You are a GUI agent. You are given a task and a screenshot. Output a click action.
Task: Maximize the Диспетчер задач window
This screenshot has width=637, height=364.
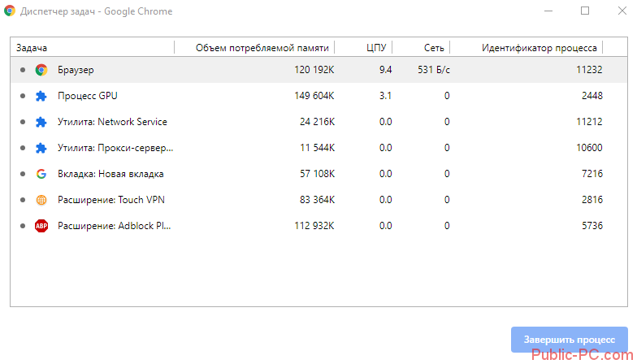click(584, 11)
